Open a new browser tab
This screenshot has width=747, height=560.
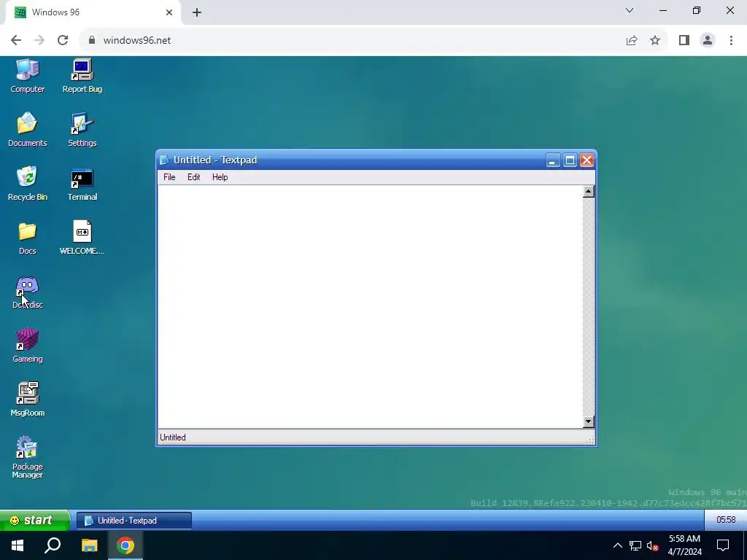[x=197, y=12]
